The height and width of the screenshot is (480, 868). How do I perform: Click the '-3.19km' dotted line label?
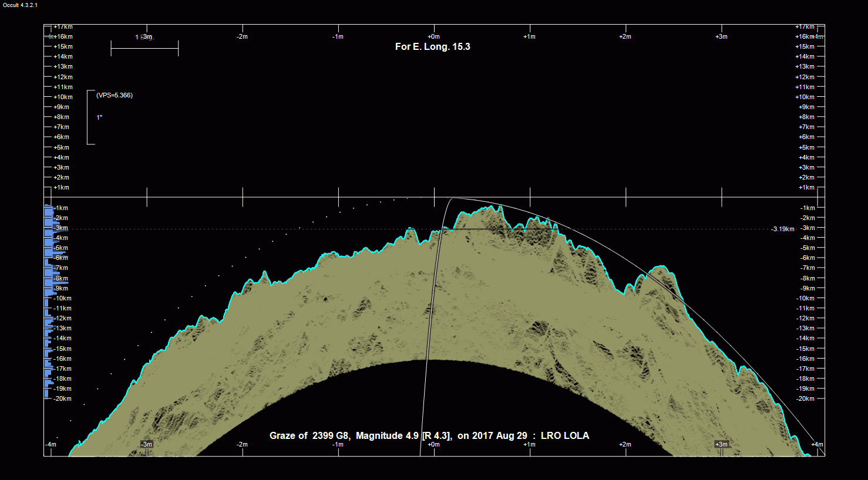tap(782, 229)
